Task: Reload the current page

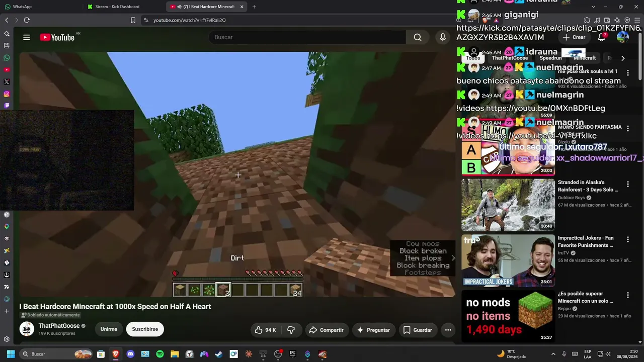Action: pyautogui.click(x=27, y=20)
